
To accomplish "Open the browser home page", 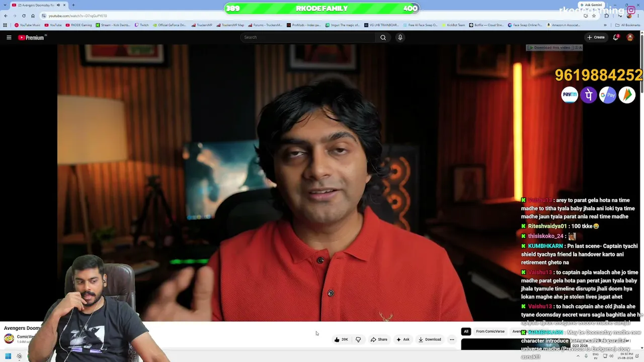I will pyautogui.click(x=33, y=16).
